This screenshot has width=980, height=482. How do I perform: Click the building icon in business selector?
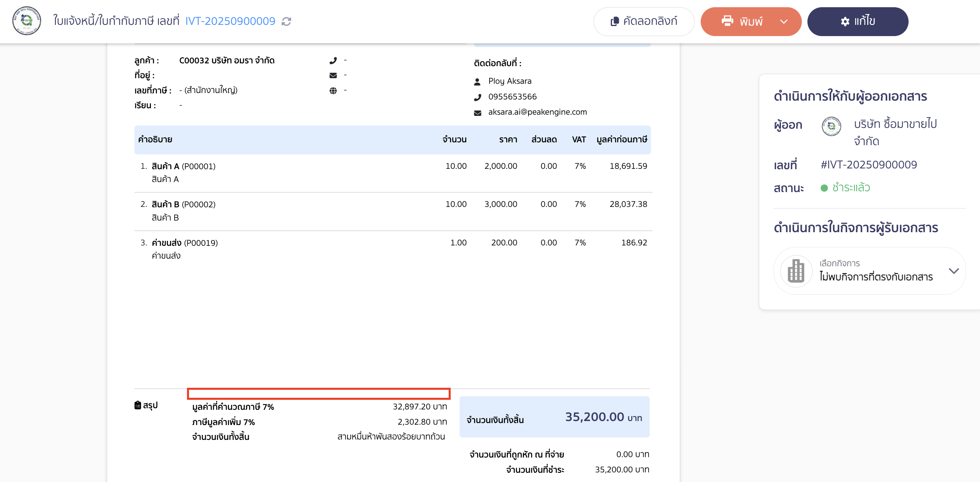click(x=796, y=271)
